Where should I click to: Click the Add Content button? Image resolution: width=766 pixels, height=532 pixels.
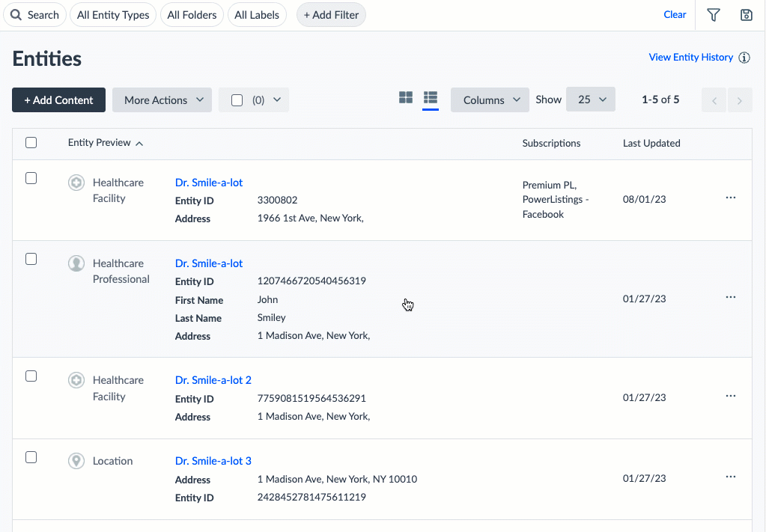tap(58, 100)
